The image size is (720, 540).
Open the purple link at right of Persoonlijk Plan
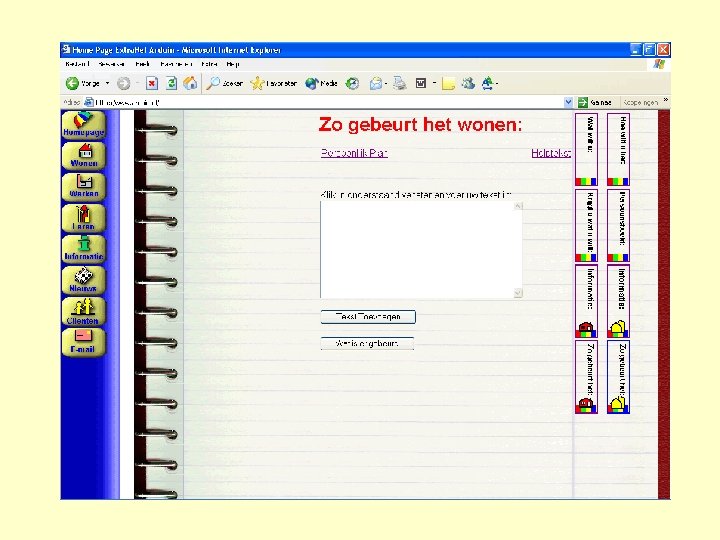pyautogui.click(x=551, y=153)
